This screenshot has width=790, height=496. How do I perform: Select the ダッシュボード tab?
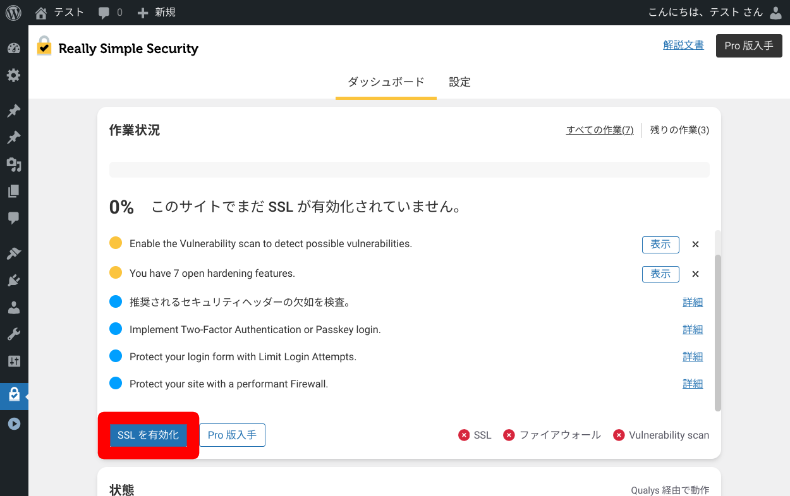386,82
